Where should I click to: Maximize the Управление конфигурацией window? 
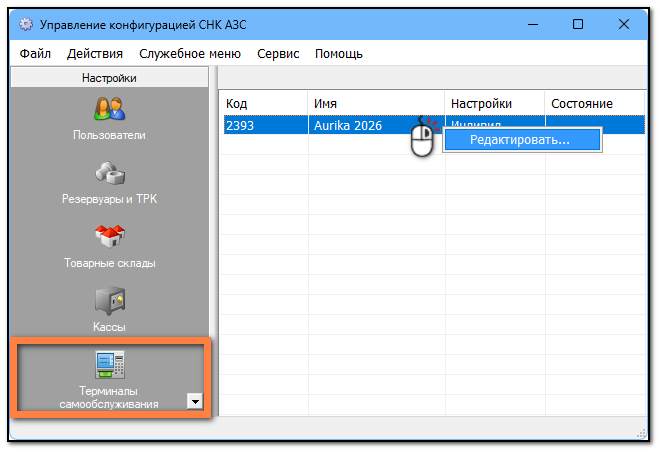[x=578, y=24]
